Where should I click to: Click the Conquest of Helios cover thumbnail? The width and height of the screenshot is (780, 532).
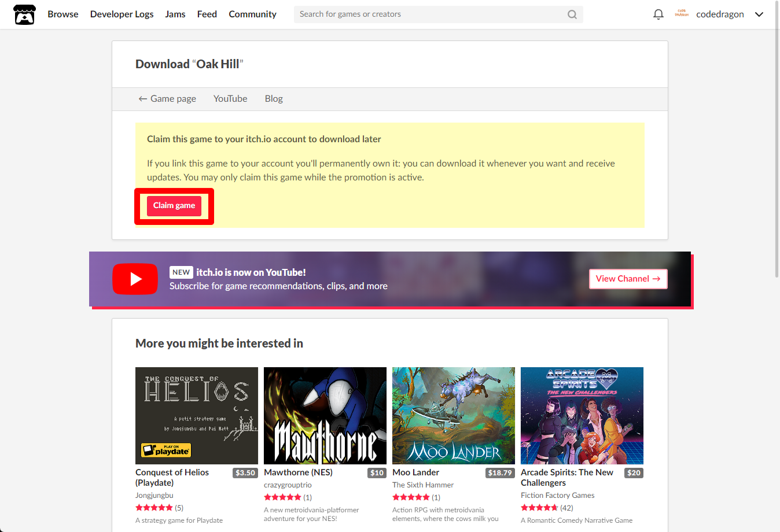[x=197, y=416]
